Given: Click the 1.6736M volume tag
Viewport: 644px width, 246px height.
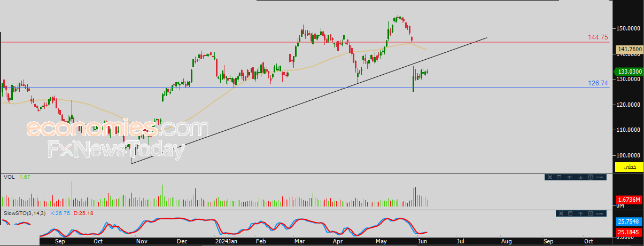Looking at the screenshot, I should pos(629,199).
